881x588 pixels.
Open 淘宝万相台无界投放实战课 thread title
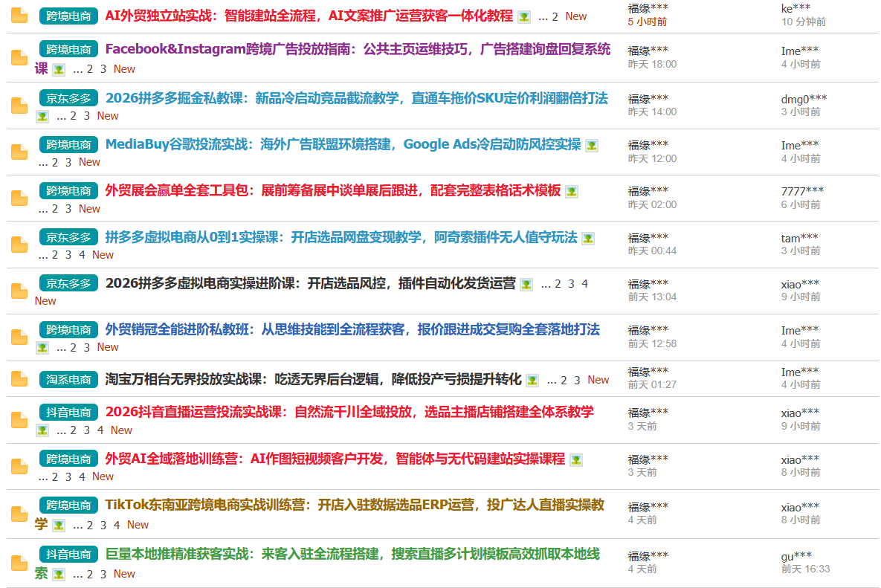click(314, 379)
